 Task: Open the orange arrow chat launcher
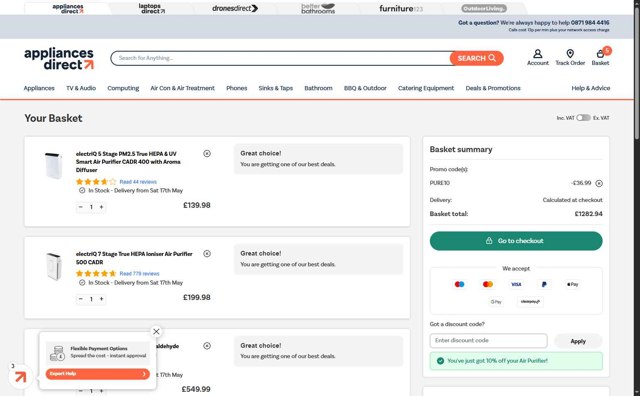[20, 376]
